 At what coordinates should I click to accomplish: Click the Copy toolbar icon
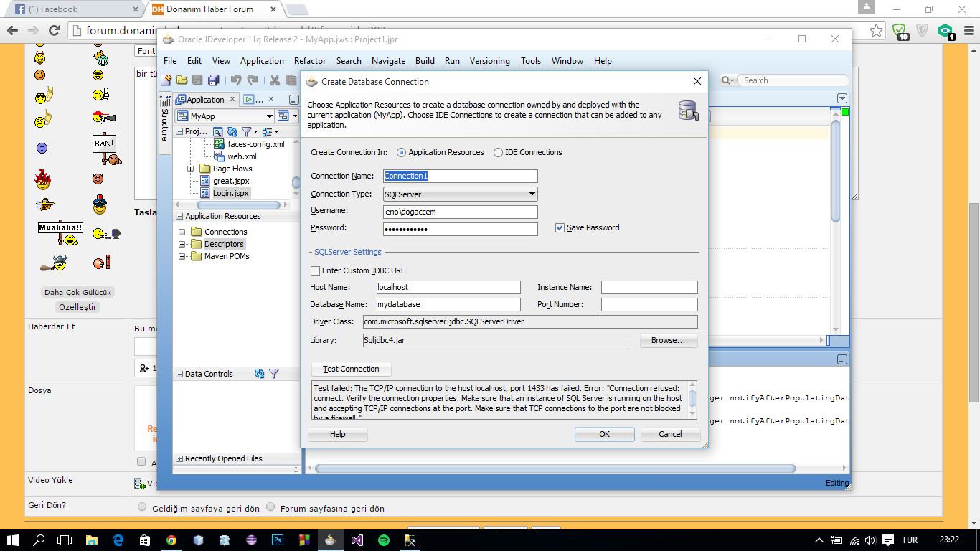pyautogui.click(x=291, y=80)
